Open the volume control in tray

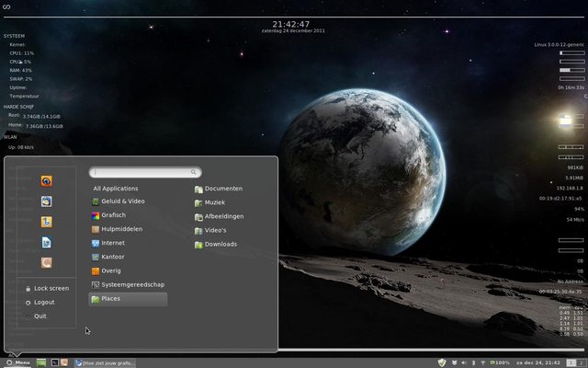coord(464,362)
